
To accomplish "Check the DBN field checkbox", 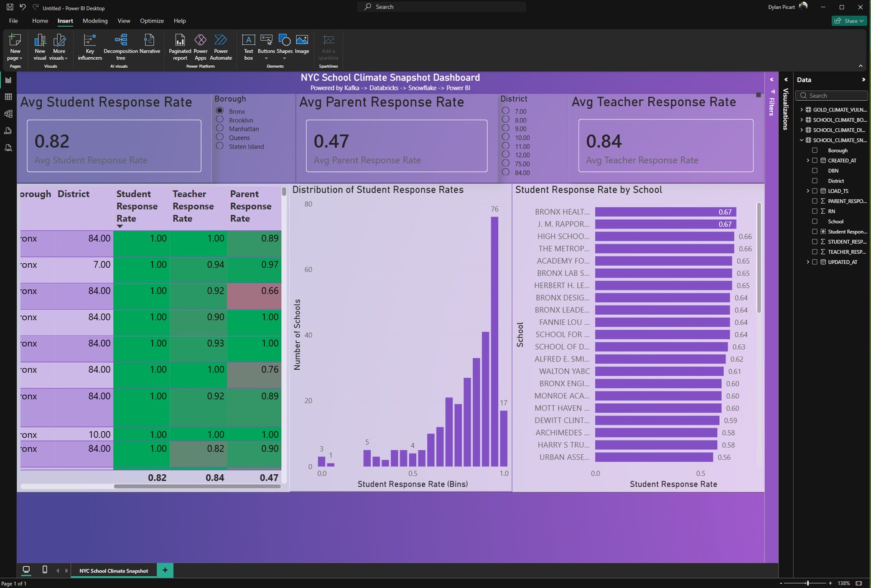I will click(814, 170).
